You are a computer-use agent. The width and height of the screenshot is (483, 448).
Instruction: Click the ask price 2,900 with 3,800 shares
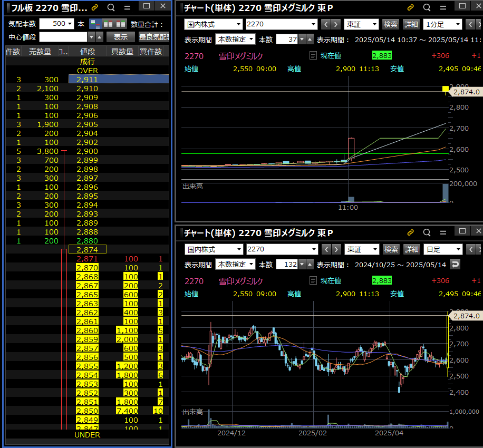tap(87, 151)
